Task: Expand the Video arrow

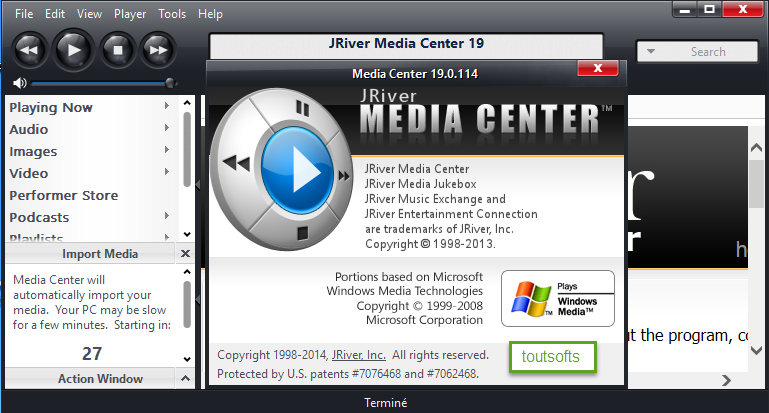Action: [167, 172]
